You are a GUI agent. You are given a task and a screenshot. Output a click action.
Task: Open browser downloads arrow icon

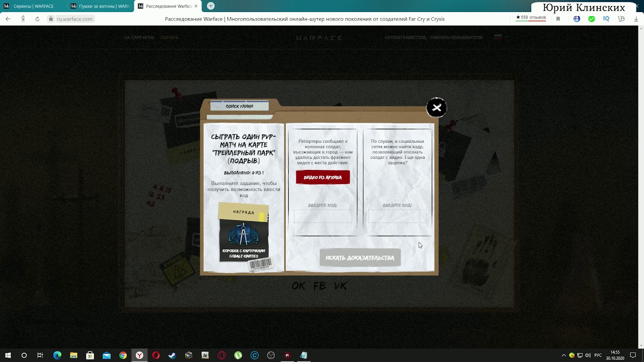(636, 19)
